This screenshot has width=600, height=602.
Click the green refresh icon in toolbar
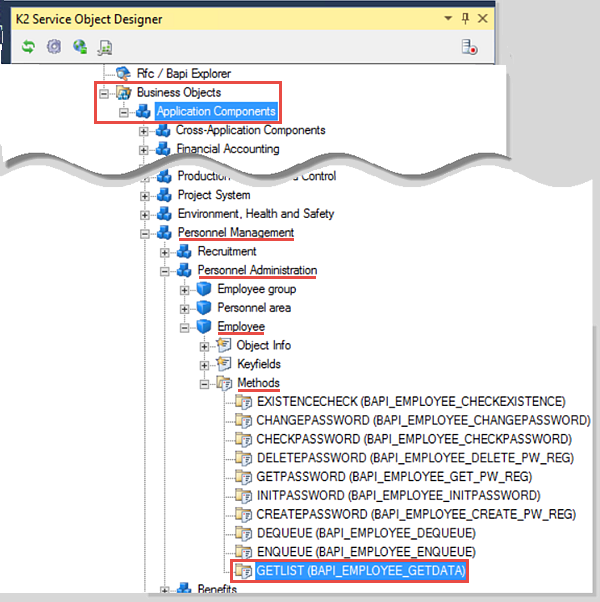(x=28, y=46)
